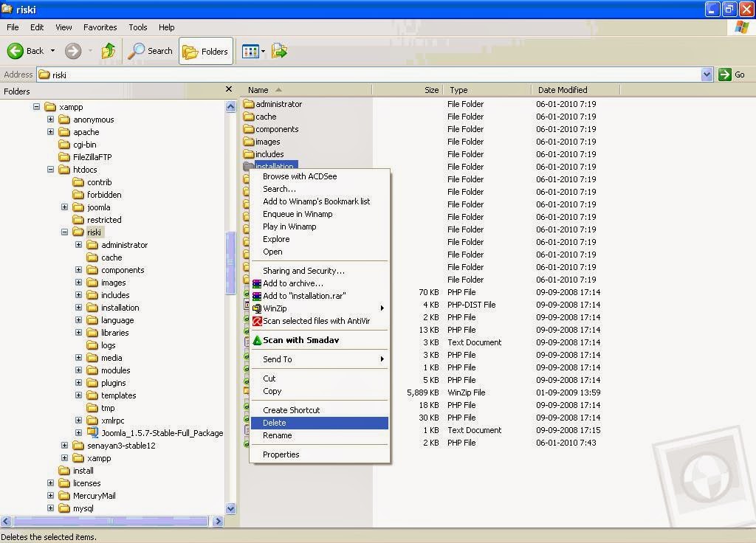Select the components folder in file list
The width and height of the screenshot is (756, 543).
click(271, 129)
